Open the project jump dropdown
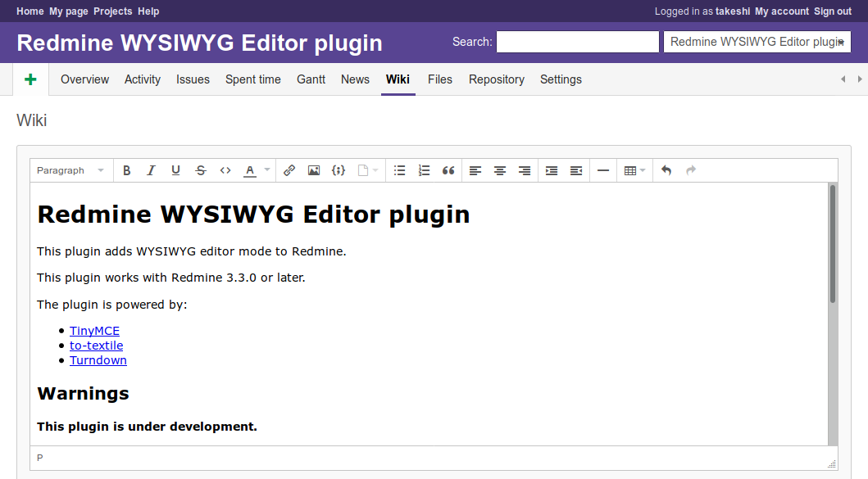This screenshot has height=479, width=868. click(757, 42)
